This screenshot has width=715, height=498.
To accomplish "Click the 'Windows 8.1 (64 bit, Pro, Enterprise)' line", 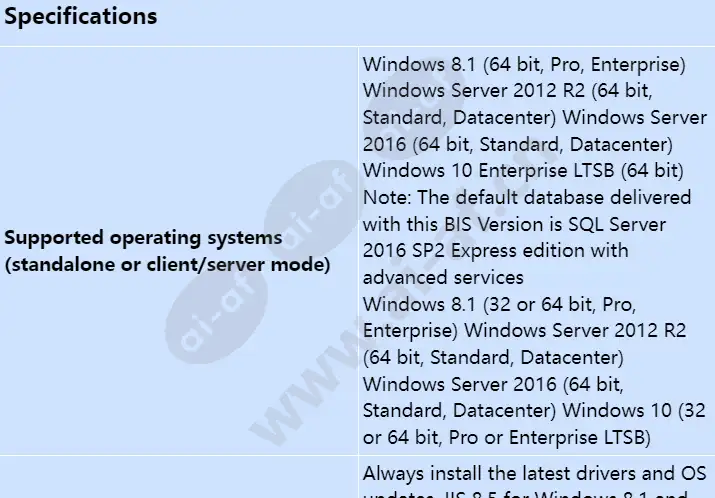I will coord(524,65).
